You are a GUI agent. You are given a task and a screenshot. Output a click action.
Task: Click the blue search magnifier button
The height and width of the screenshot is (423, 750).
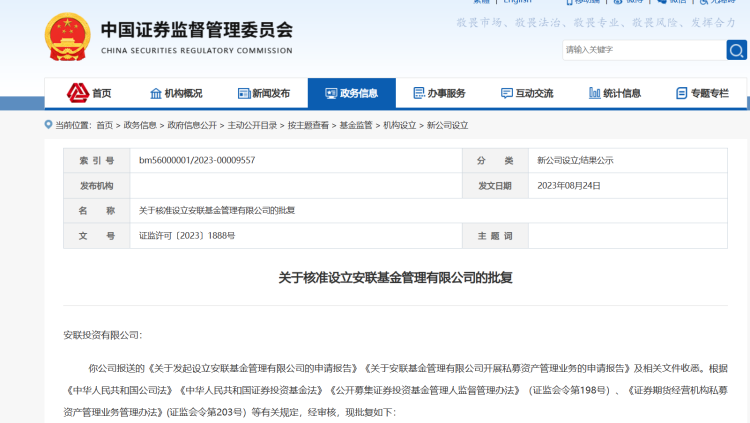pos(737,50)
